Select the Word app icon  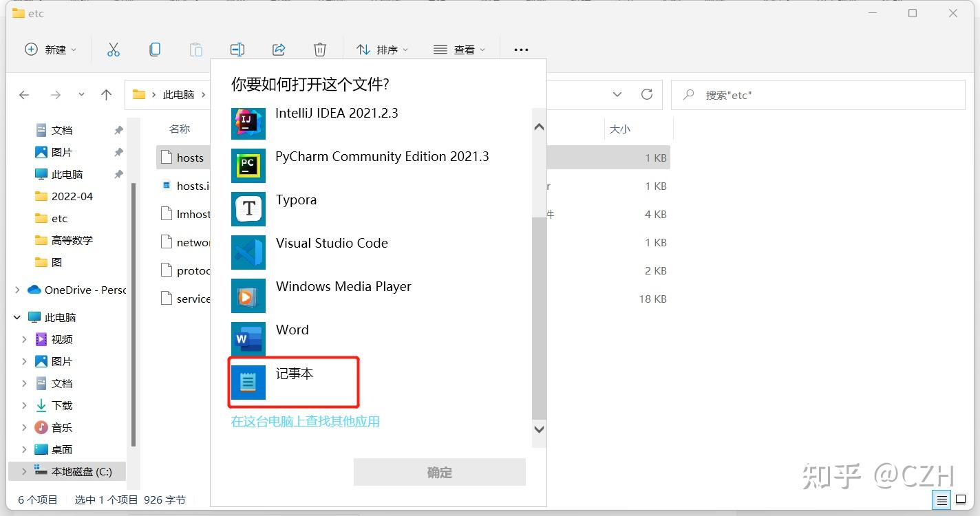tap(248, 338)
